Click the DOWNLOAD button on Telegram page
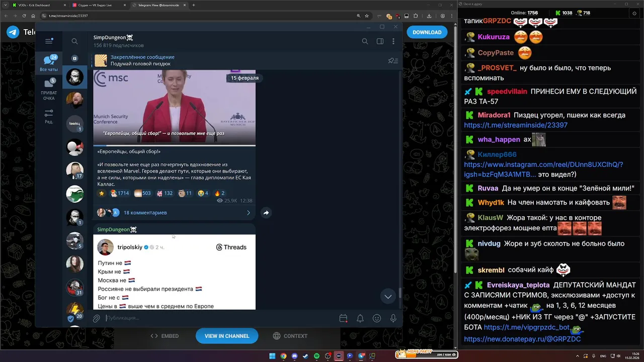The width and height of the screenshot is (644, 362). (427, 32)
